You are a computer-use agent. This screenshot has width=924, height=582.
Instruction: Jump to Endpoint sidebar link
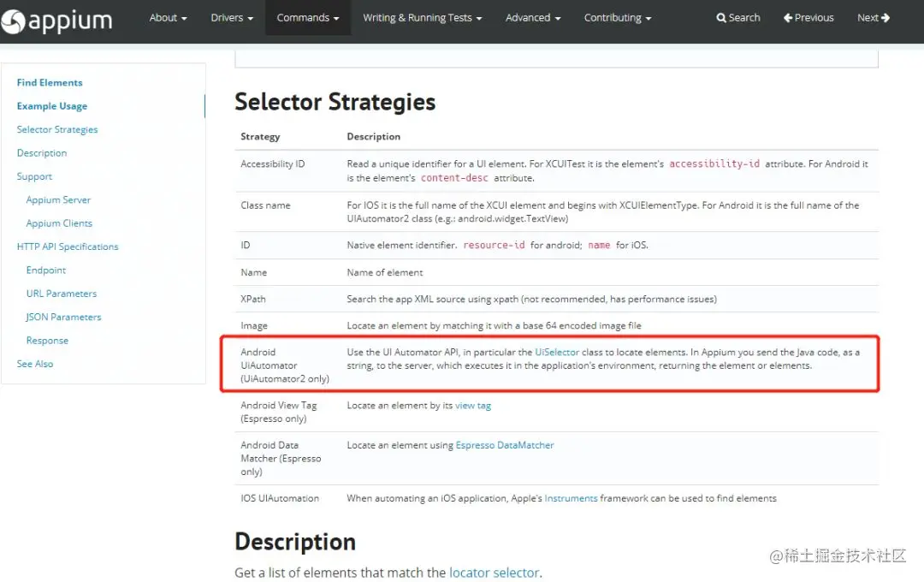tap(46, 270)
